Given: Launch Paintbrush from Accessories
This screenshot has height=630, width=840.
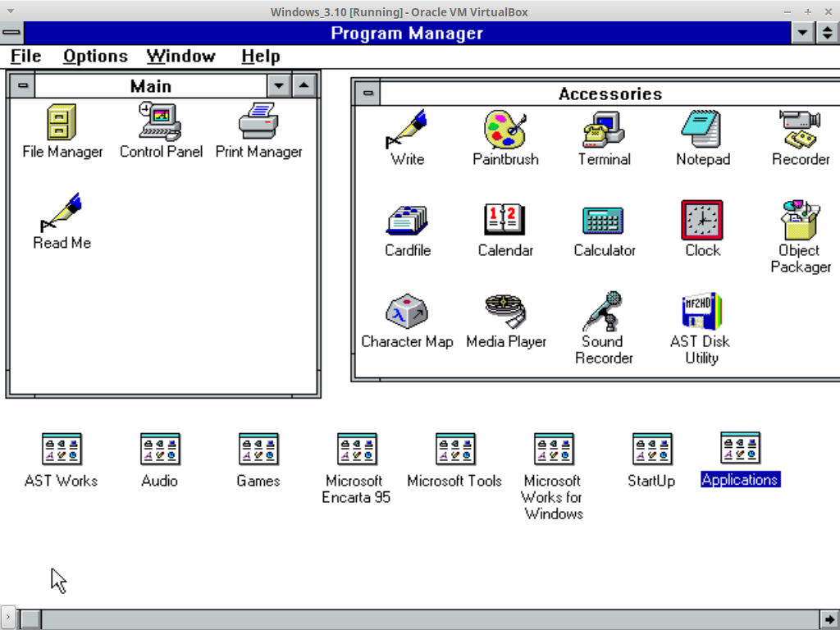Looking at the screenshot, I should 505,130.
